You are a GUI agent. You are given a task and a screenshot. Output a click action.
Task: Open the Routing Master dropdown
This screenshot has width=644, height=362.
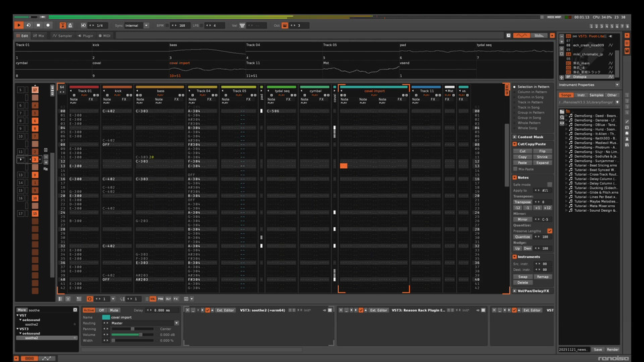[x=132, y=323]
